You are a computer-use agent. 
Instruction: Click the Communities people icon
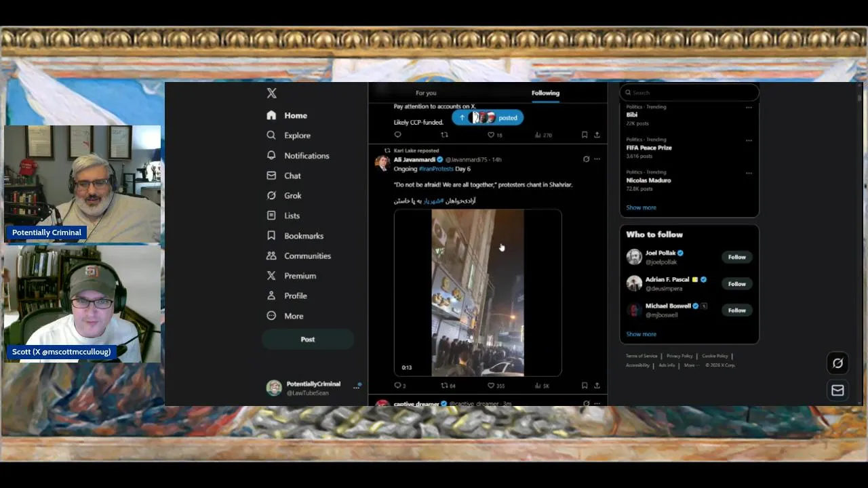coord(271,256)
